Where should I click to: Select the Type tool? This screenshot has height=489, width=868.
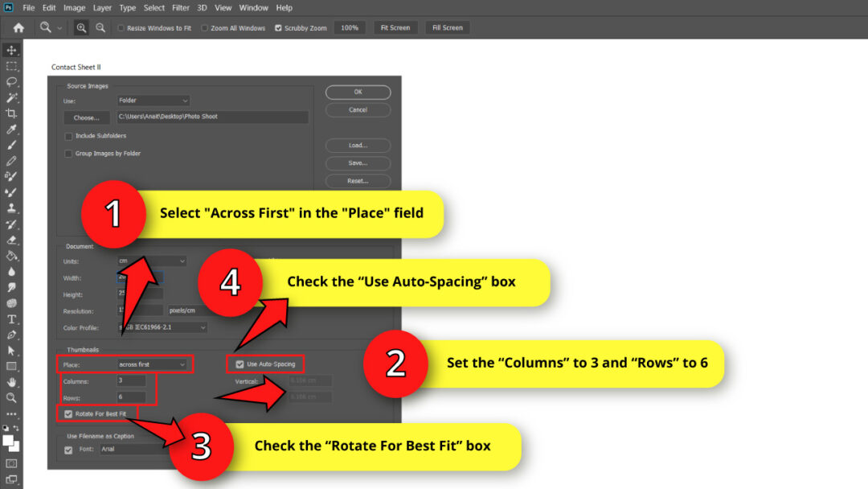[x=11, y=318]
